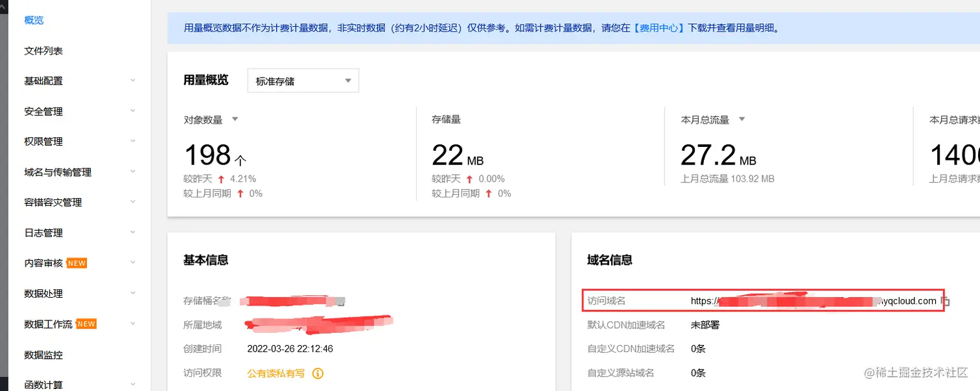The width and height of the screenshot is (980, 391).
Task: Expand the 域名与传输管理 chevron
Action: tap(133, 172)
